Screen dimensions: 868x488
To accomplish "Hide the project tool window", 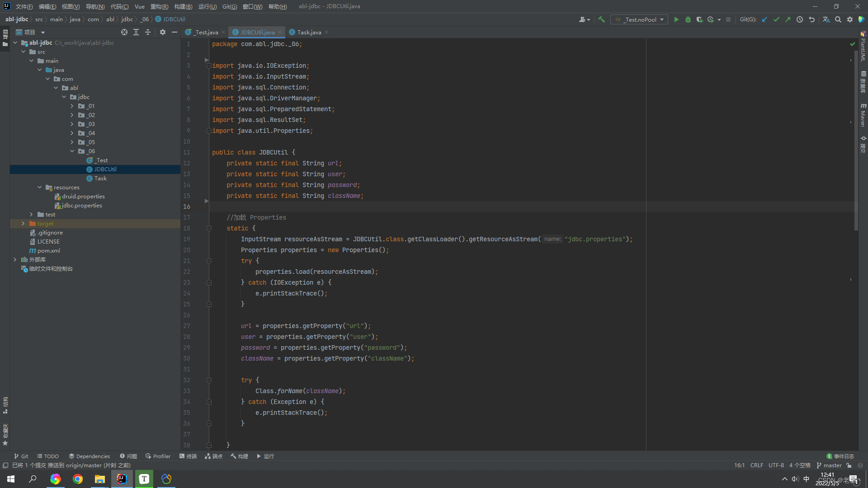I will click(x=175, y=32).
